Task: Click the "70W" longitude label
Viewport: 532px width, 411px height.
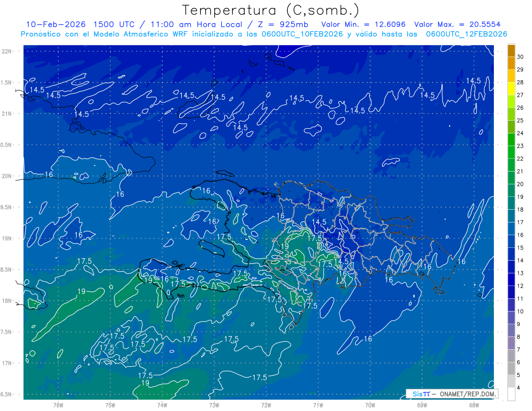Action: coord(370,405)
